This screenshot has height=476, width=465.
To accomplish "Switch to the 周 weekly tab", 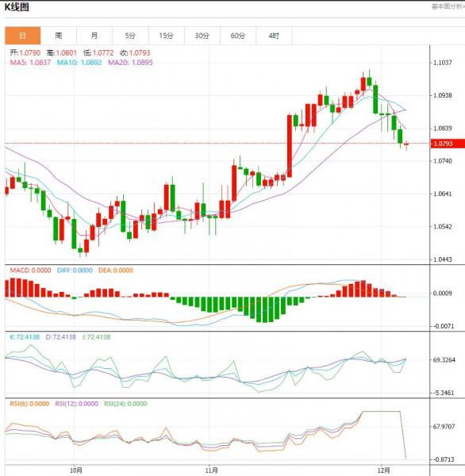I will pyautogui.click(x=59, y=36).
